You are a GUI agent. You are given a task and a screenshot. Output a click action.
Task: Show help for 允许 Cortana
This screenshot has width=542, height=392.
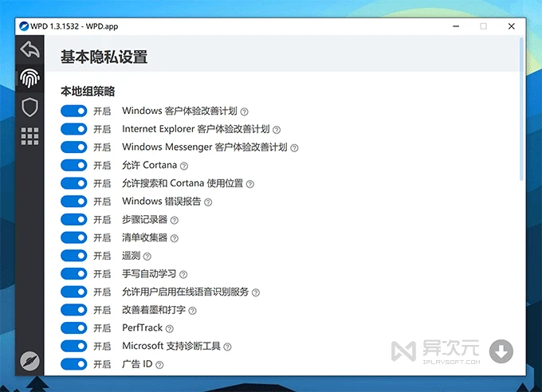(184, 166)
